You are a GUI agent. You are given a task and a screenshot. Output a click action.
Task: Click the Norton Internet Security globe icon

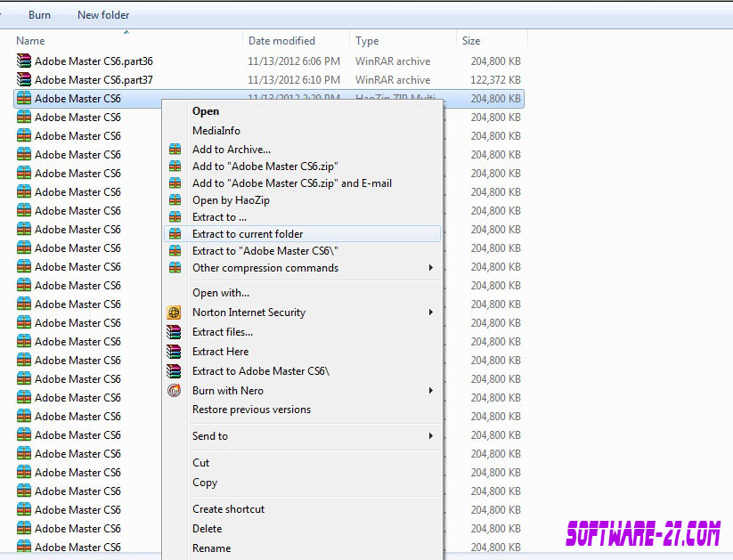[174, 312]
